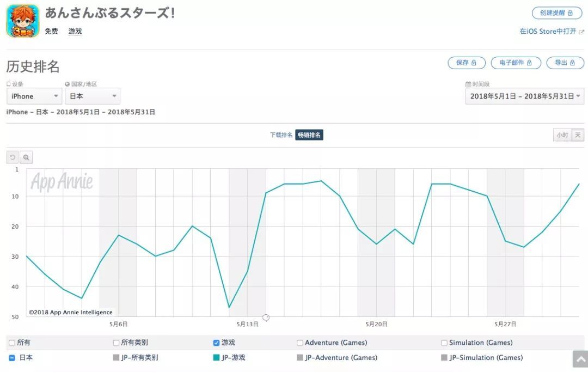Select the 小时 granularity tab
The width and height of the screenshot is (588, 372).
point(562,135)
